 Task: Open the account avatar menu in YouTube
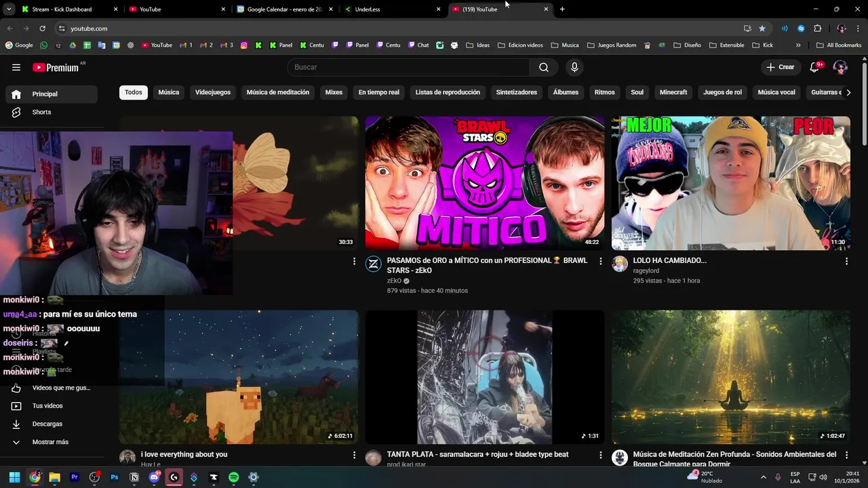tap(840, 67)
